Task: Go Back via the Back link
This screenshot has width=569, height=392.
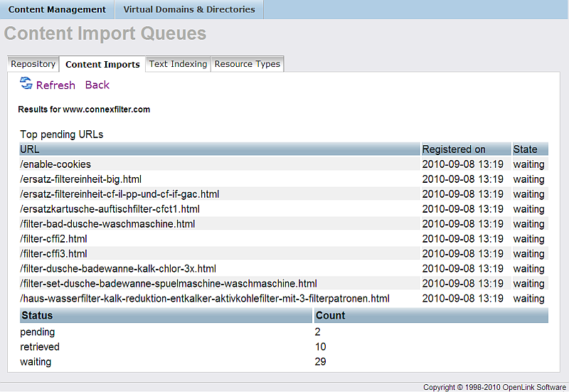Action: (97, 85)
